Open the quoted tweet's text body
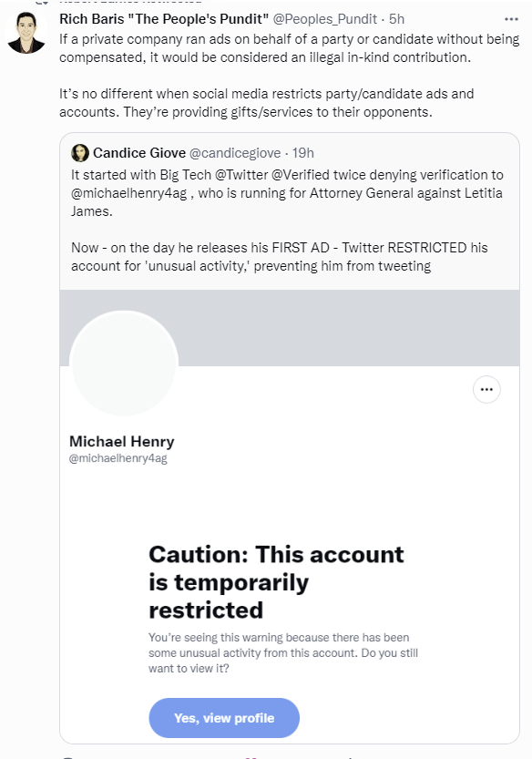532x759 pixels. coord(288,221)
